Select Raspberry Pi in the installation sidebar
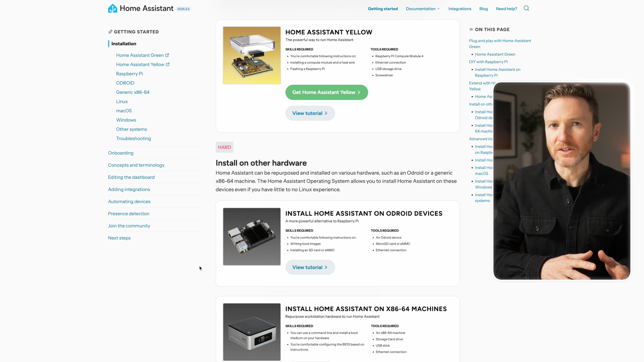This screenshot has width=644, height=362. (129, 74)
